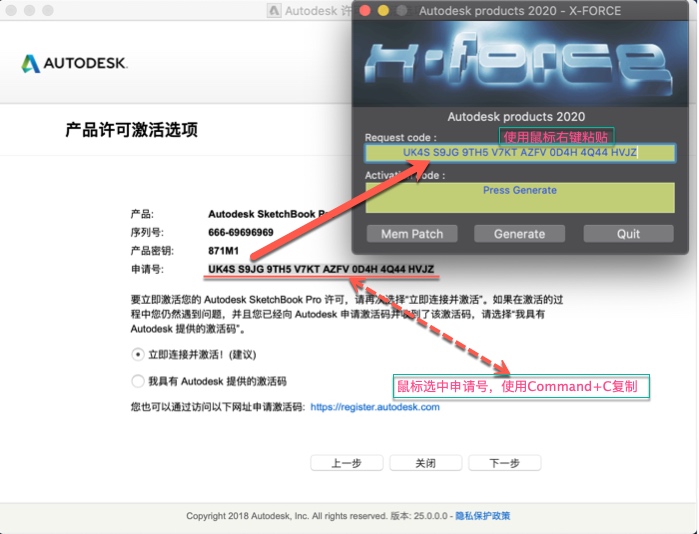Viewport: 699px width, 534px height.
Task: Click the Mem Patch button
Action: pos(412,234)
